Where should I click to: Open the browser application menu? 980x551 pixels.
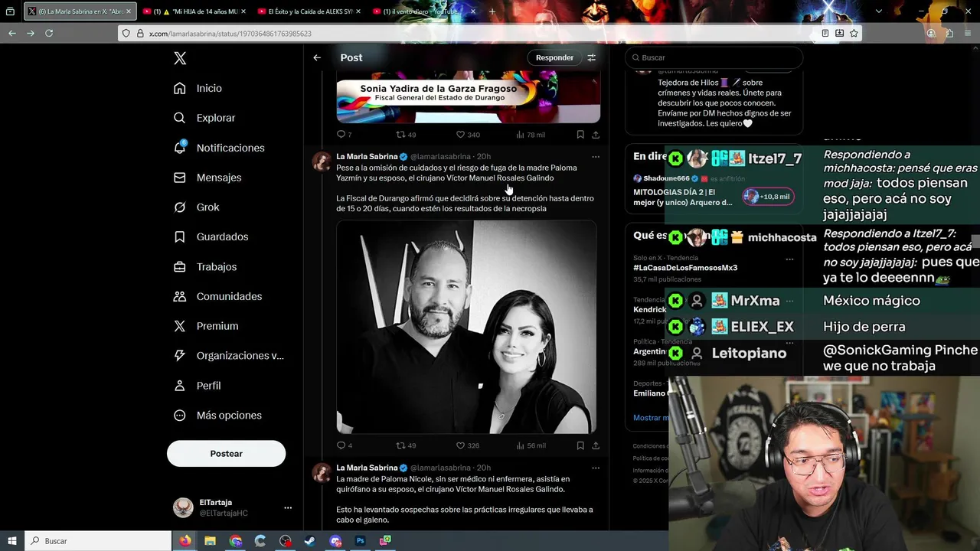coord(968,33)
